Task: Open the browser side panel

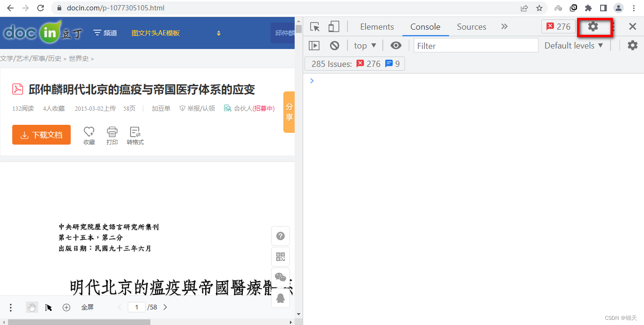Action: click(603, 8)
